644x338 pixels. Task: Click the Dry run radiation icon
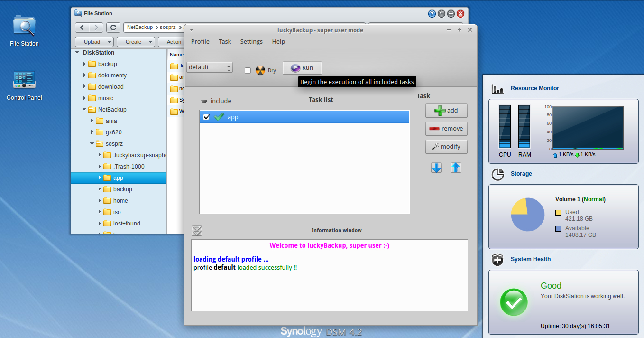260,70
